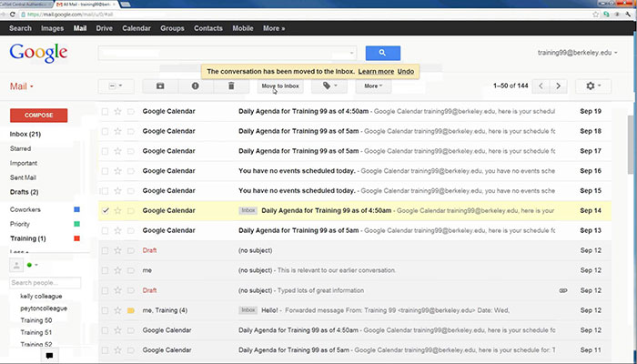Select checkbox for Sep 13 email
This screenshot has width=637, height=364.
105,231
